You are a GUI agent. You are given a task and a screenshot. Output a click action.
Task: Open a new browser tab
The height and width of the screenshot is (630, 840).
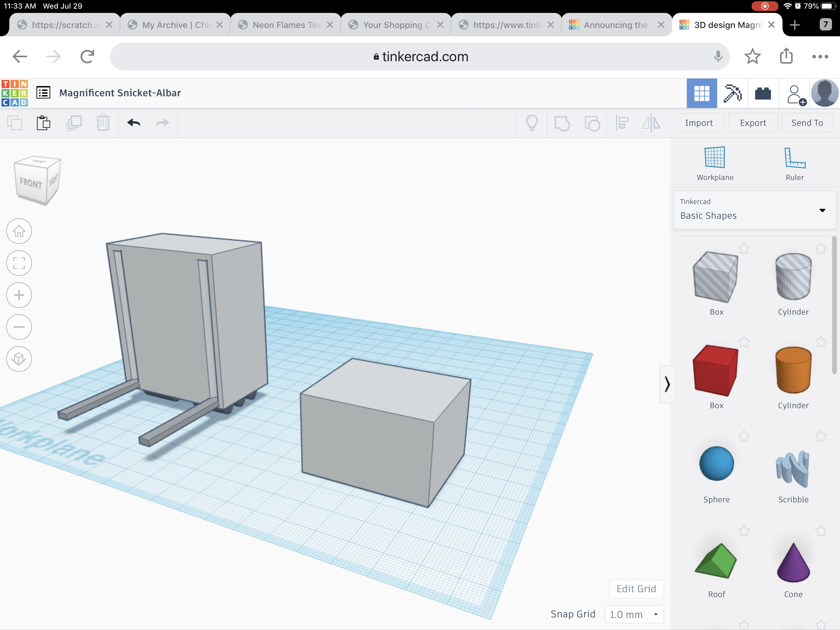point(794,25)
